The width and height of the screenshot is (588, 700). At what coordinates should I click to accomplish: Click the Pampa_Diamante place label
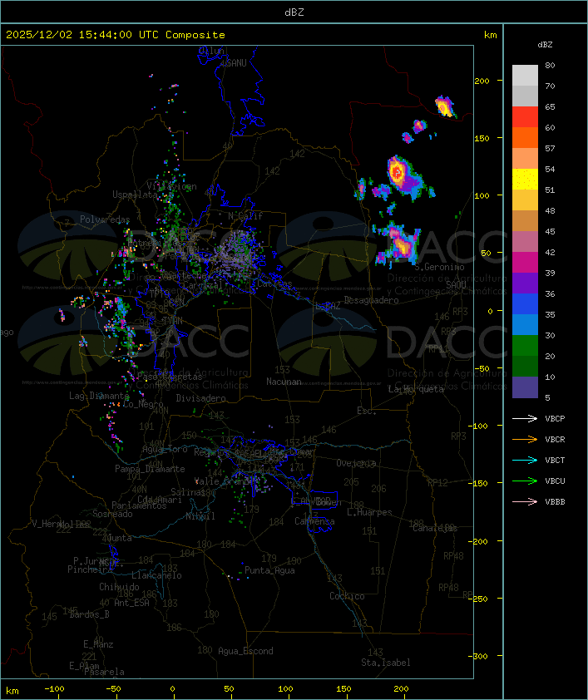point(150,469)
